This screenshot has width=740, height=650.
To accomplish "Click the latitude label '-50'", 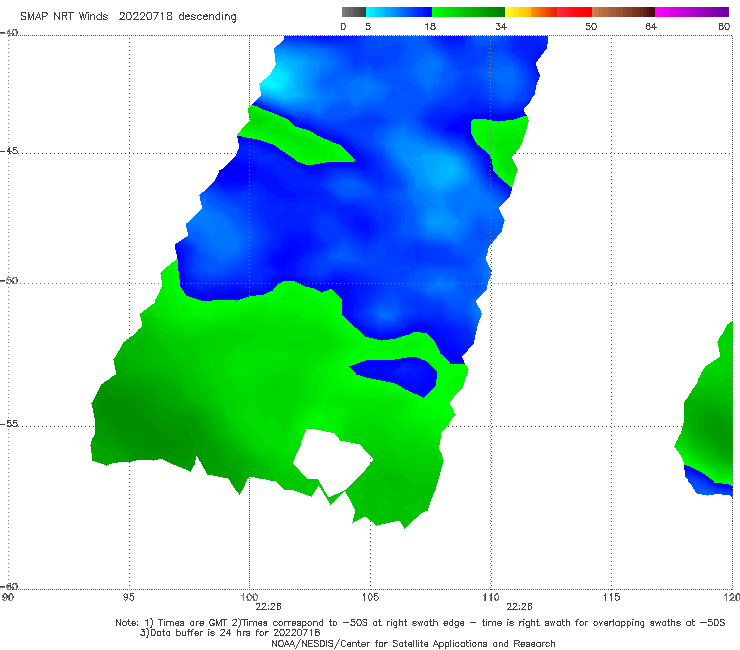I will pyautogui.click(x=9, y=281).
